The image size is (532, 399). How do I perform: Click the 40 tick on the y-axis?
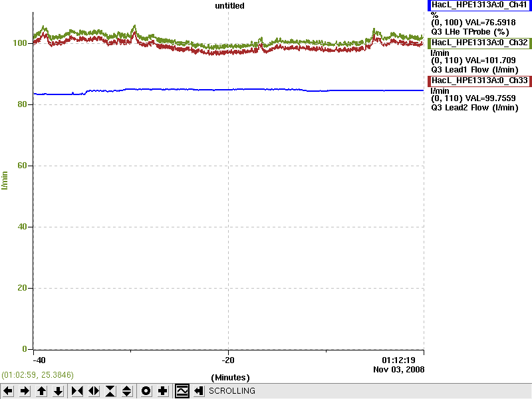click(23, 227)
